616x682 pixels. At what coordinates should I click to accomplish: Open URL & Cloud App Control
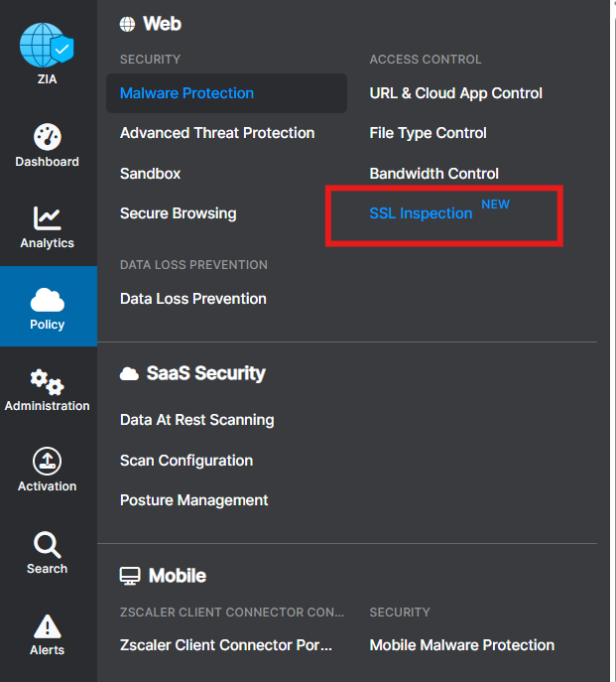coord(455,93)
